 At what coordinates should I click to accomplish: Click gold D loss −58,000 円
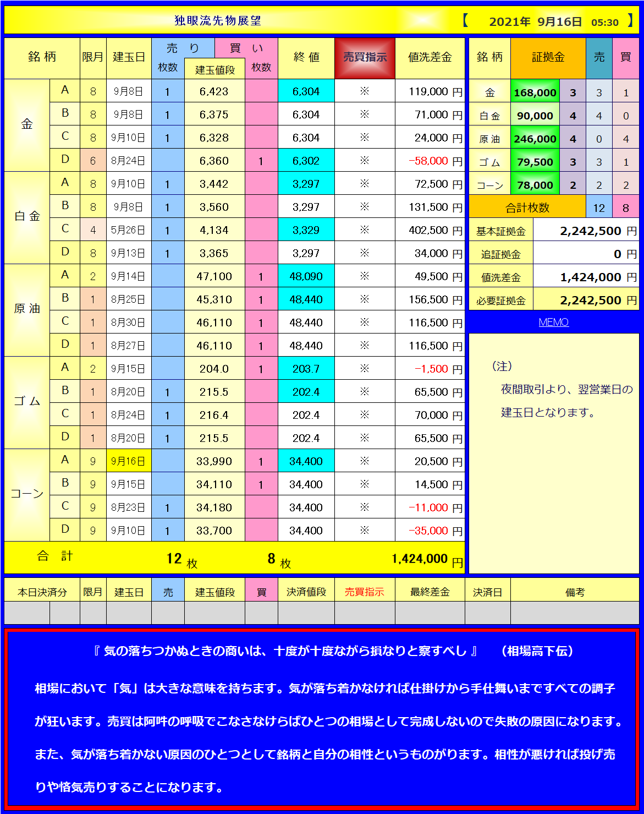click(430, 161)
